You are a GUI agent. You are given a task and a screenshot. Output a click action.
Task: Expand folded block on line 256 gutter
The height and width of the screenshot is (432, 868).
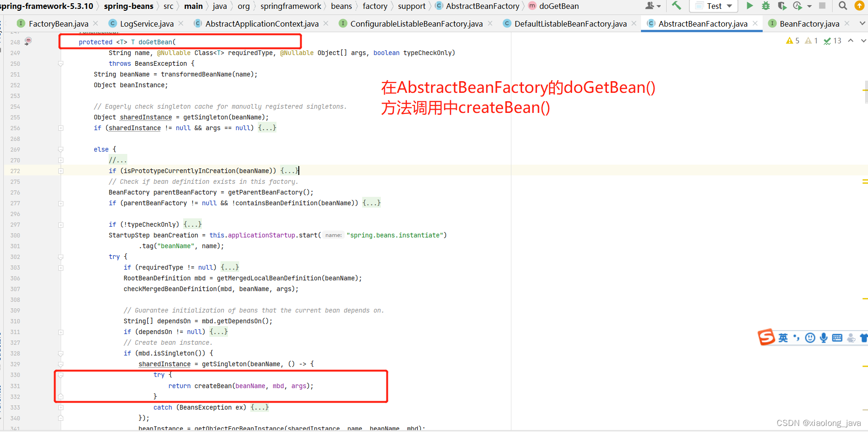pyautogui.click(x=61, y=128)
